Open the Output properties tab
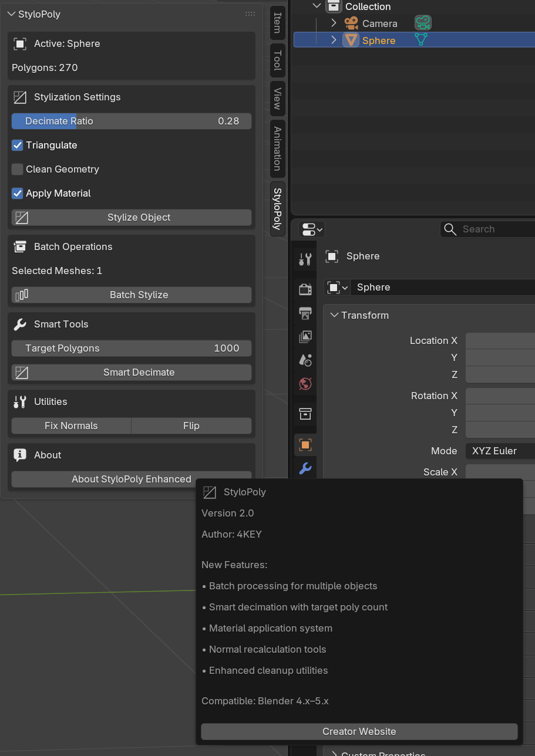535x756 pixels. click(x=305, y=313)
